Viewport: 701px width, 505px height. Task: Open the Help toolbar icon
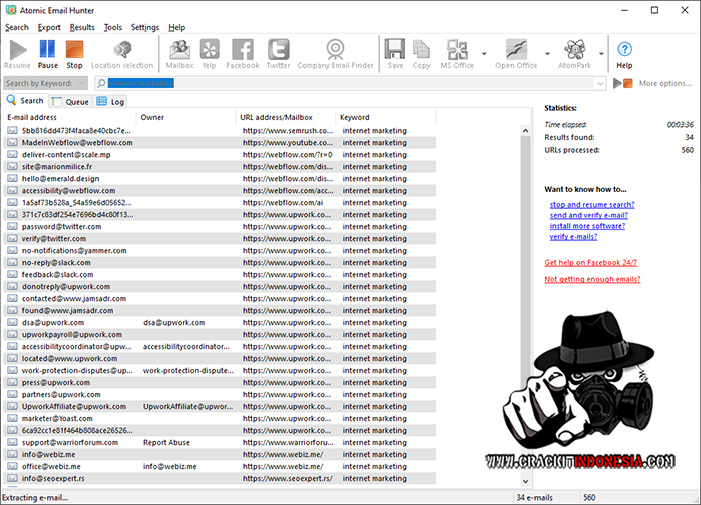coord(624,53)
